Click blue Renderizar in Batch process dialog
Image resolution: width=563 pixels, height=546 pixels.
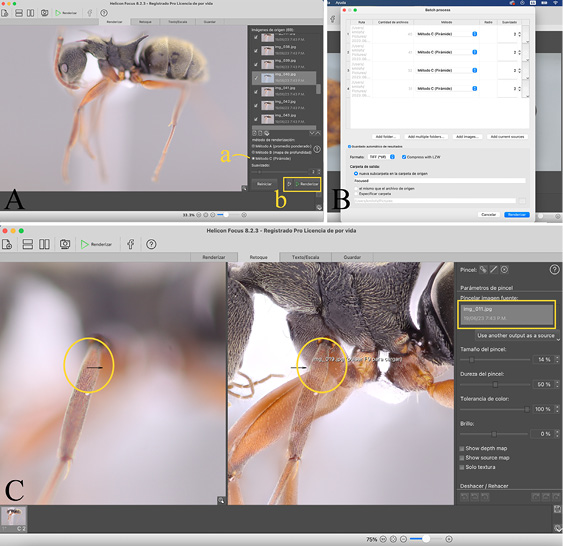coord(517,215)
